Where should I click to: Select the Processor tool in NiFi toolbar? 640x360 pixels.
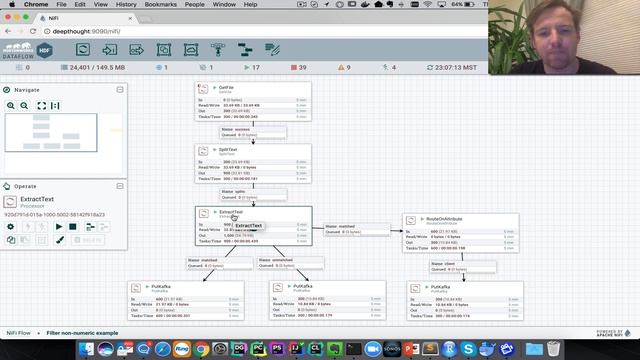(83, 50)
